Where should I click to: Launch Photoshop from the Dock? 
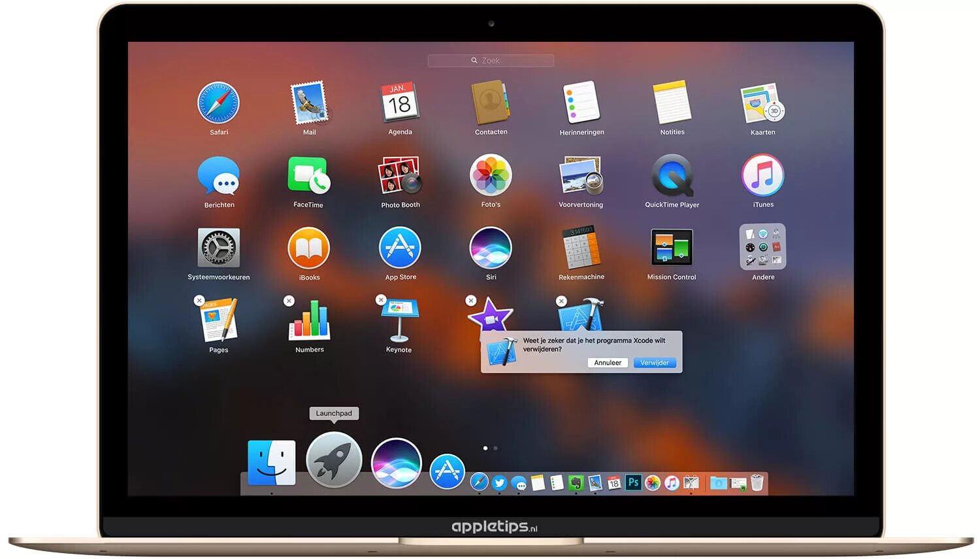(x=633, y=483)
